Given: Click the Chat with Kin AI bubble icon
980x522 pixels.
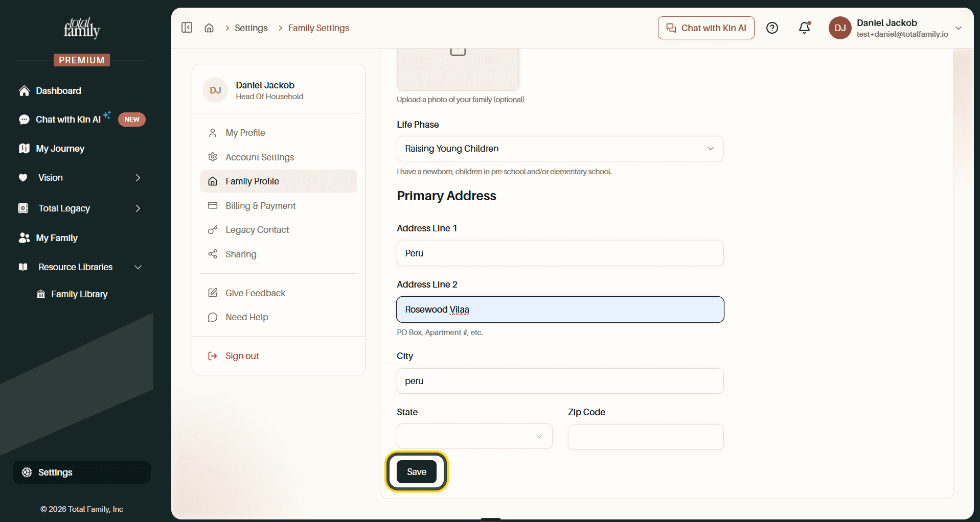Looking at the screenshot, I should click(24, 120).
